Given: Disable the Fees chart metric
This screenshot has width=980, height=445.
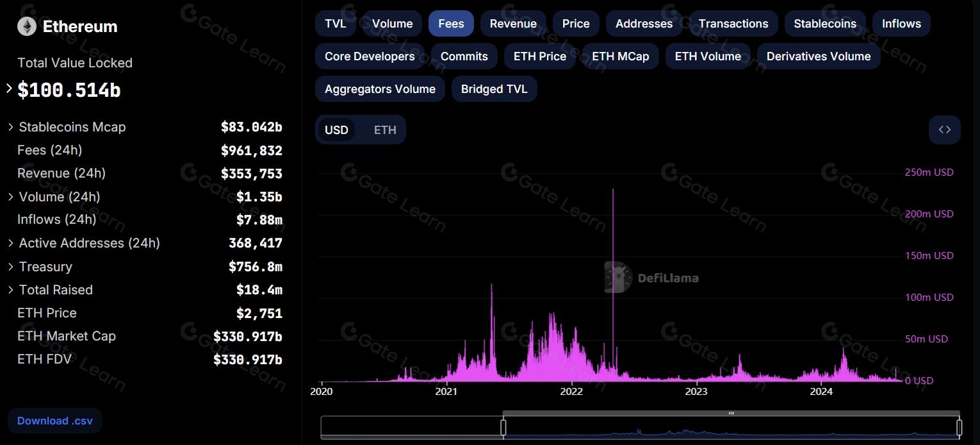Looking at the screenshot, I should click(451, 24).
